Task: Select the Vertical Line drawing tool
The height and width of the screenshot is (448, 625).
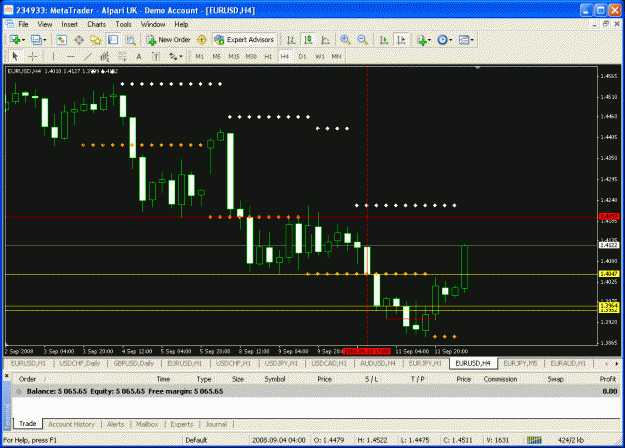Action: 53,57
